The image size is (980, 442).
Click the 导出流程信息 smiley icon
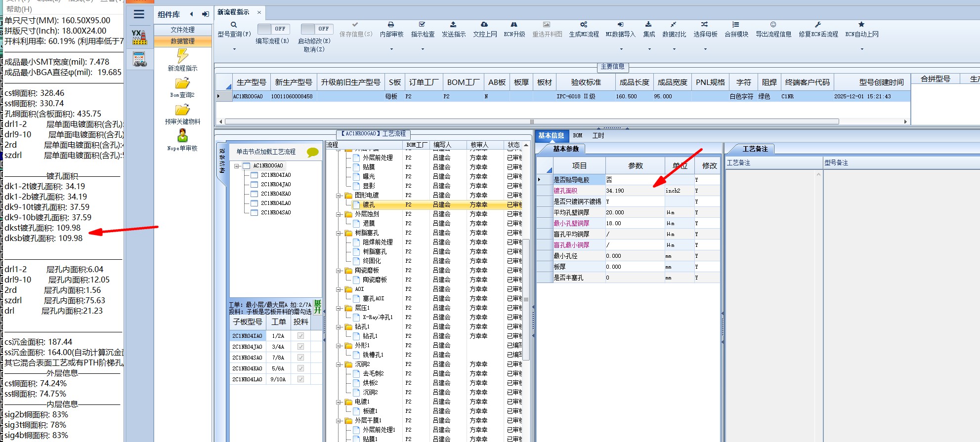tap(773, 25)
